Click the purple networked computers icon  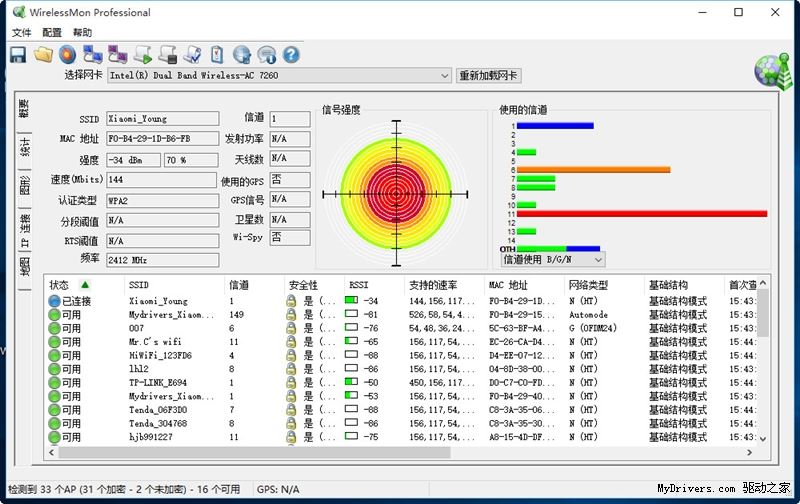point(117,55)
